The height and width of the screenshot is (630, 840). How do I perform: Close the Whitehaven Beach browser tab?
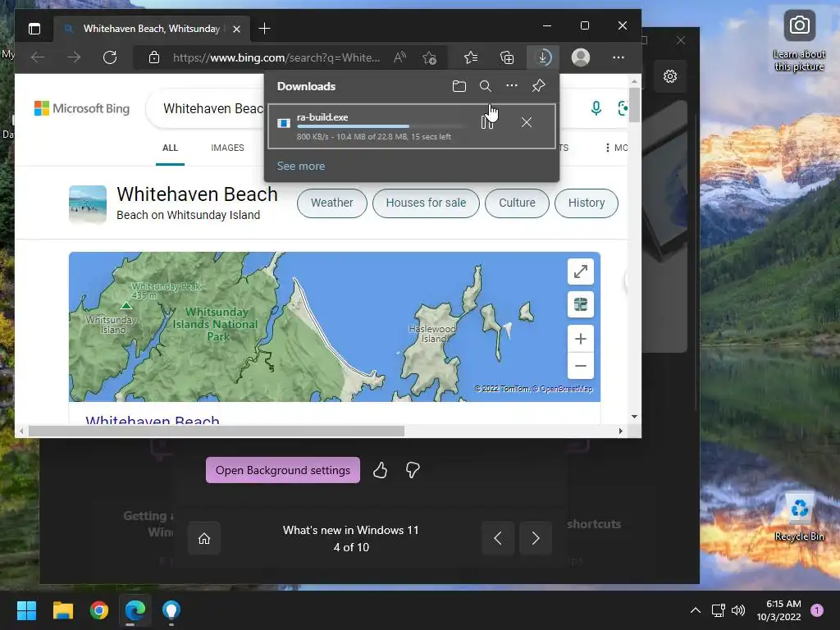point(237,29)
